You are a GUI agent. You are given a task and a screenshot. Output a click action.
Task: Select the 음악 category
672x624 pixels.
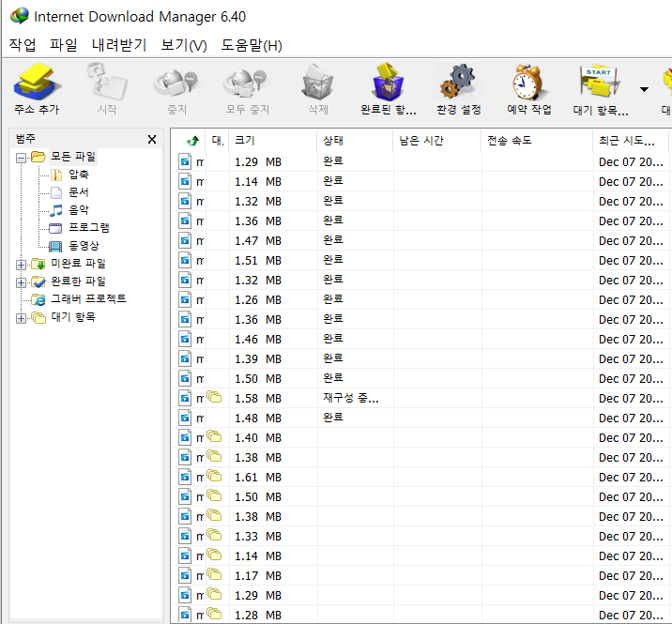pyautogui.click(x=79, y=210)
